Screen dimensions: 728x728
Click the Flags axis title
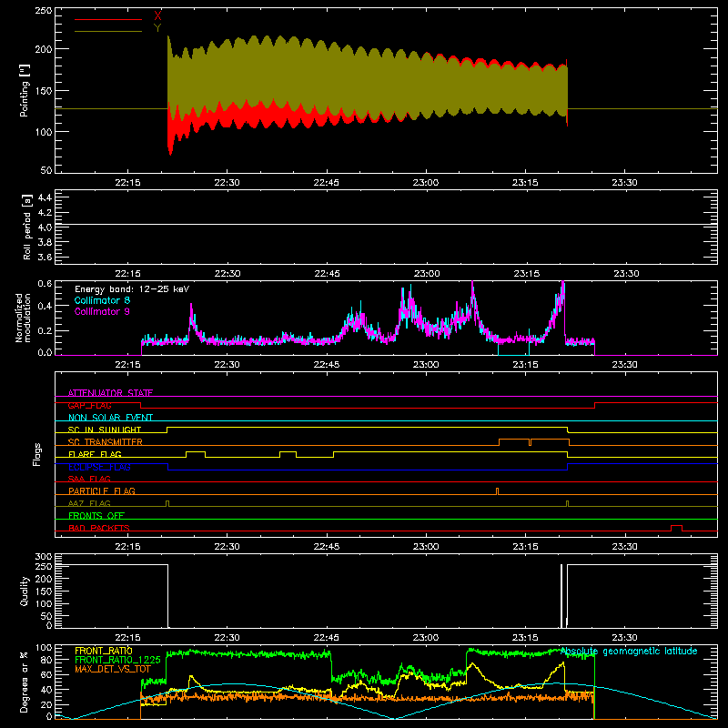(x=37, y=454)
